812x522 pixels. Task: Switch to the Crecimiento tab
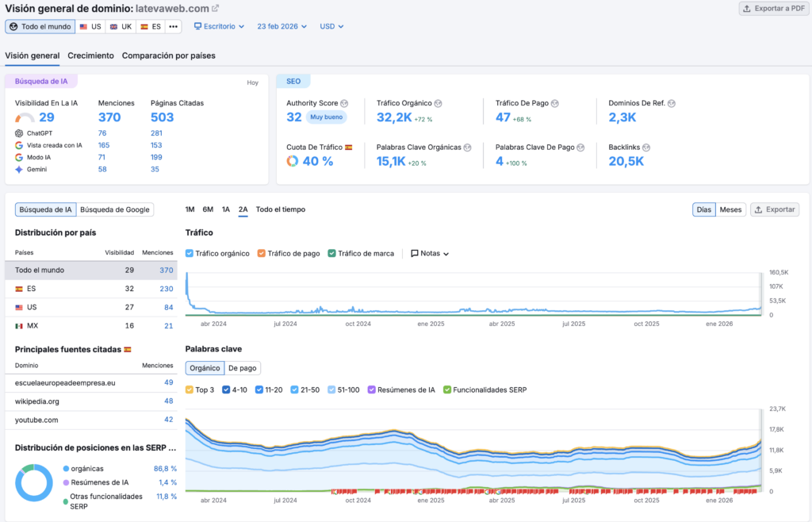coord(90,56)
